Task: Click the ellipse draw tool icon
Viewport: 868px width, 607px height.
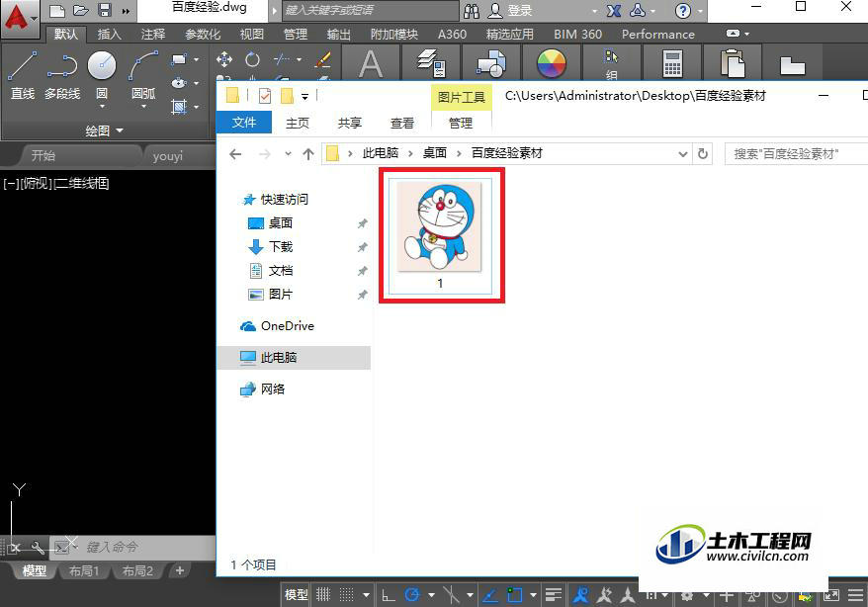Action: click(178, 83)
